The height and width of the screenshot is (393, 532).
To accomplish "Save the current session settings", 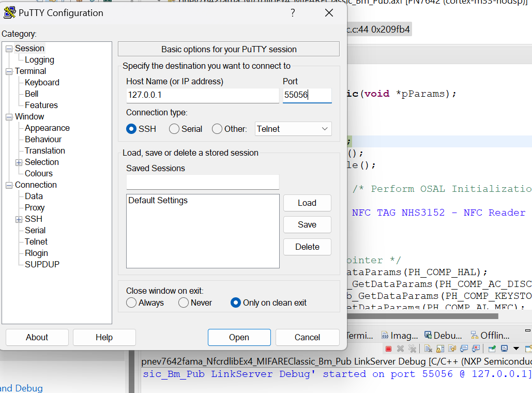I will 307,224.
